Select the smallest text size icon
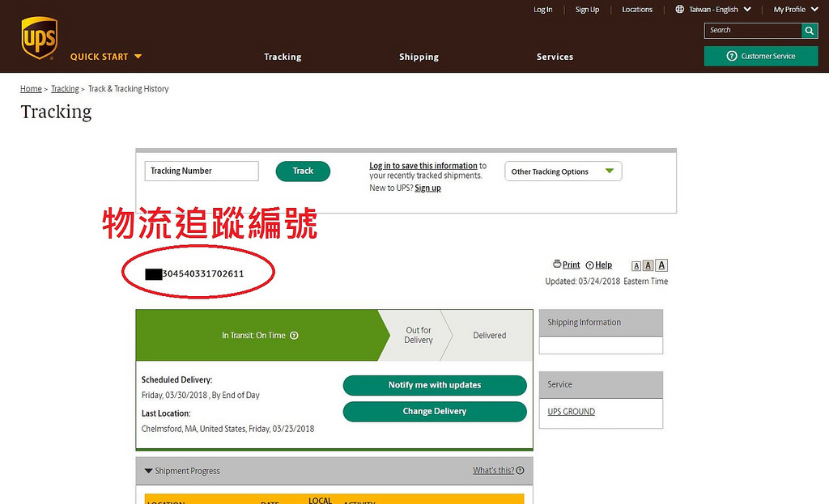The image size is (829, 504). pyautogui.click(x=636, y=266)
